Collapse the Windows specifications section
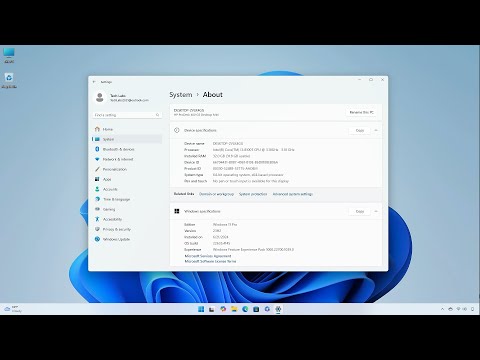This screenshot has height=360, width=480. click(376, 211)
